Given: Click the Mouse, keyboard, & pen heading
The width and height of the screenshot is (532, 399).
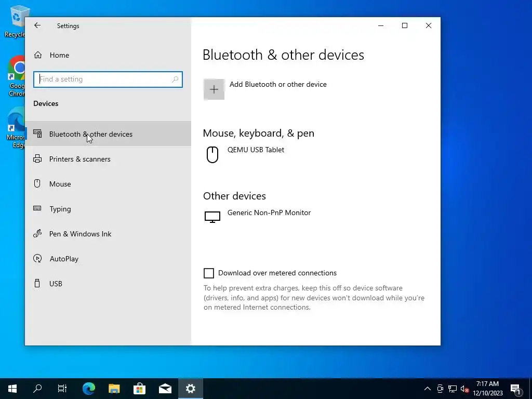Looking at the screenshot, I should click(x=259, y=133).
